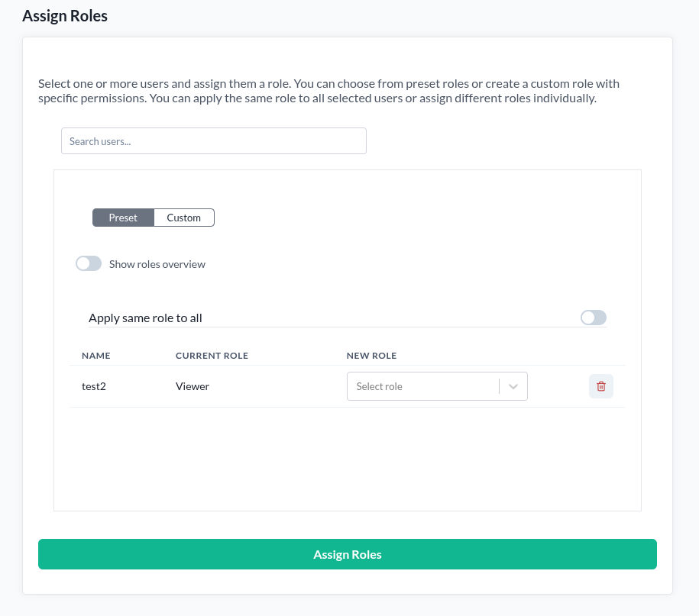
Task: Select the test2 user name
Action: pyautogui.click(x=94, y=386)
